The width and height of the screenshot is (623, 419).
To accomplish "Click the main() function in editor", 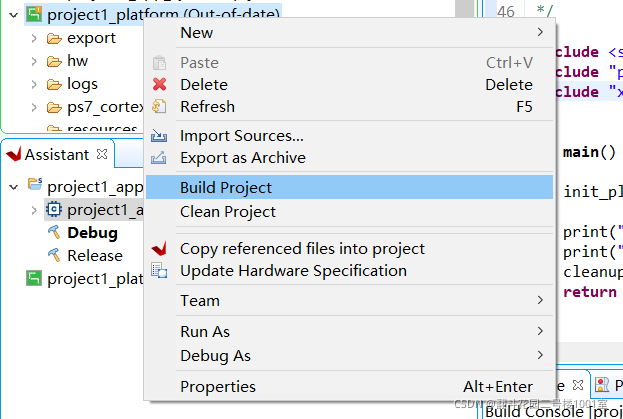I will pos(589,152).
